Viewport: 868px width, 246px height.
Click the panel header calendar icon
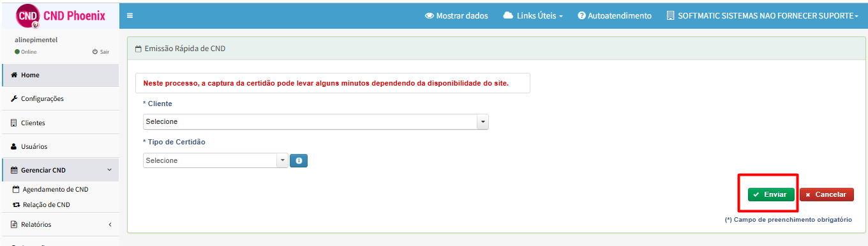(138, 49)
